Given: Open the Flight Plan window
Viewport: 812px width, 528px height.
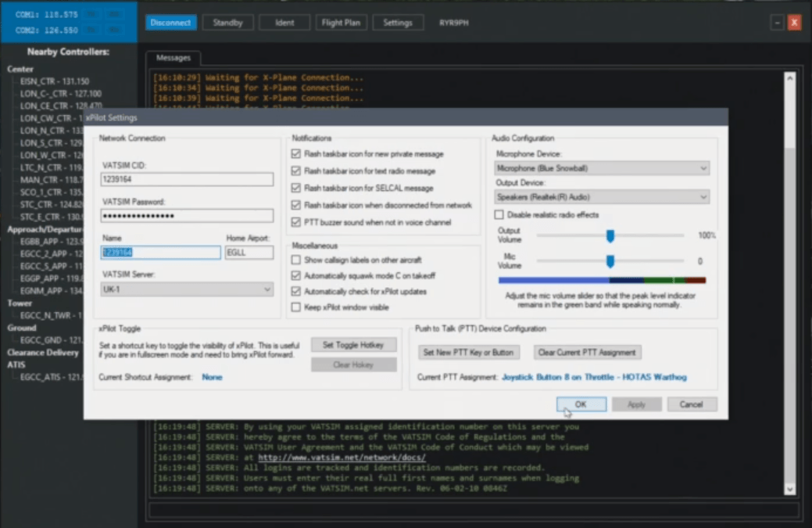Looking at the screenshot, I should coord(341,22).
